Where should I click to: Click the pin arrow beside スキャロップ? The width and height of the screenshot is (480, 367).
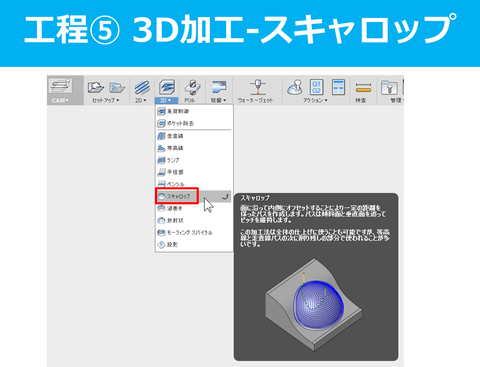point(225,197)
